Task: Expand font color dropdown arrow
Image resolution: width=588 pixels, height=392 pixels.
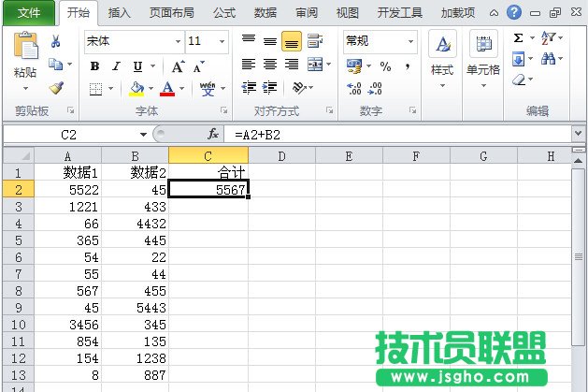Action: [x=182, y=89]
